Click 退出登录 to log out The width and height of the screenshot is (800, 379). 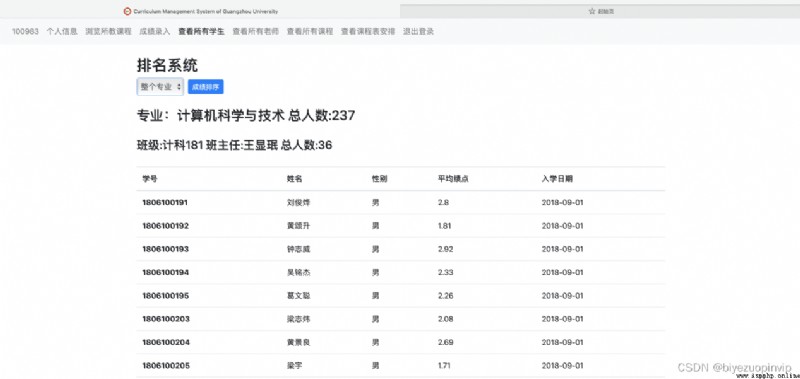click(418, 32)
